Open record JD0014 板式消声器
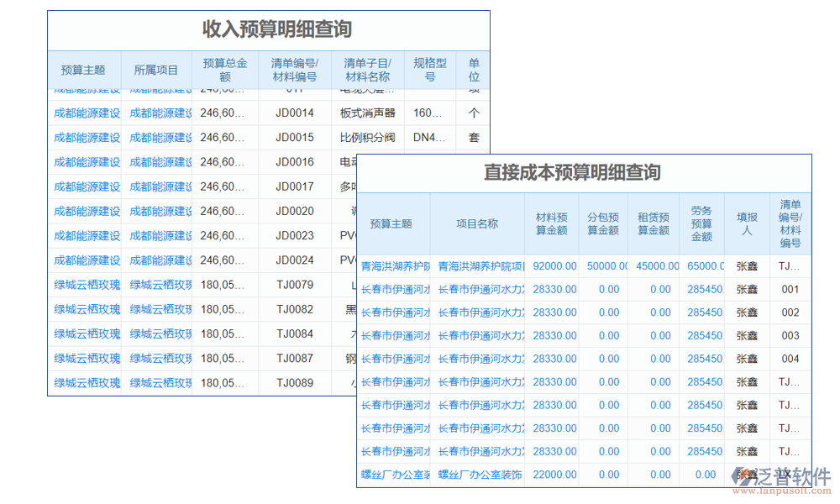The width and height of the screenshot is (840, 504). 294,113
